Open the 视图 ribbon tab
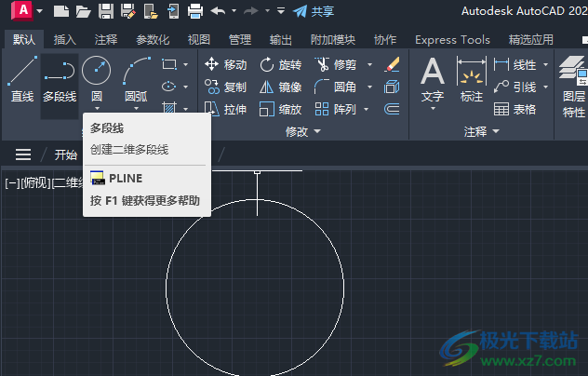 pyautogui.click(x=199, y=39)
